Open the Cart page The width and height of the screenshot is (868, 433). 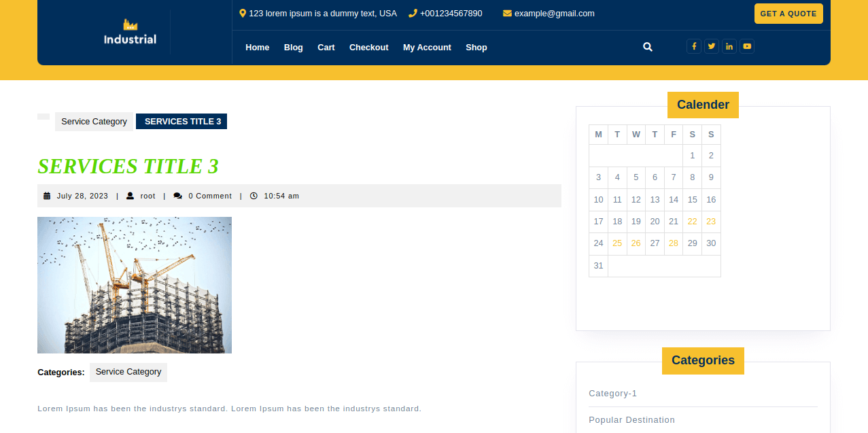326,48
